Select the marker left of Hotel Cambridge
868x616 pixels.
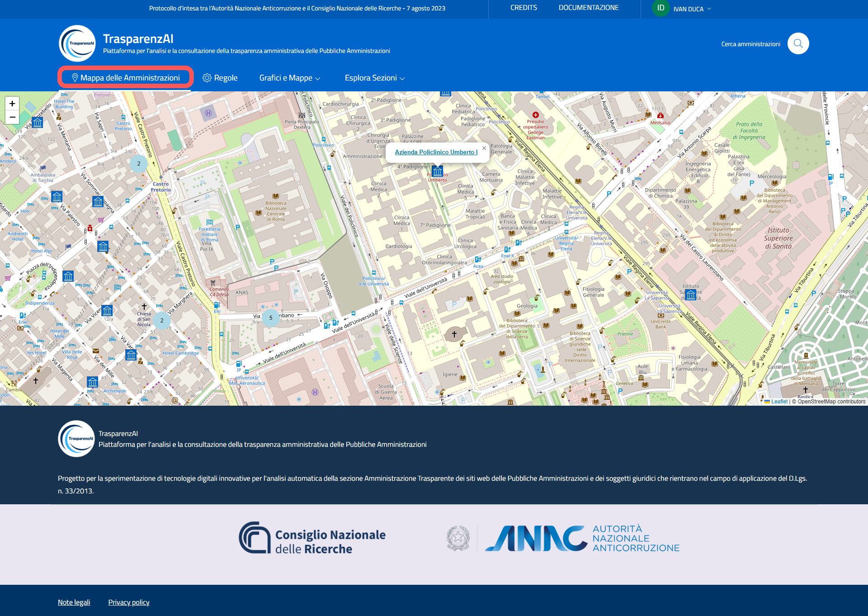(x=131, y=355)
